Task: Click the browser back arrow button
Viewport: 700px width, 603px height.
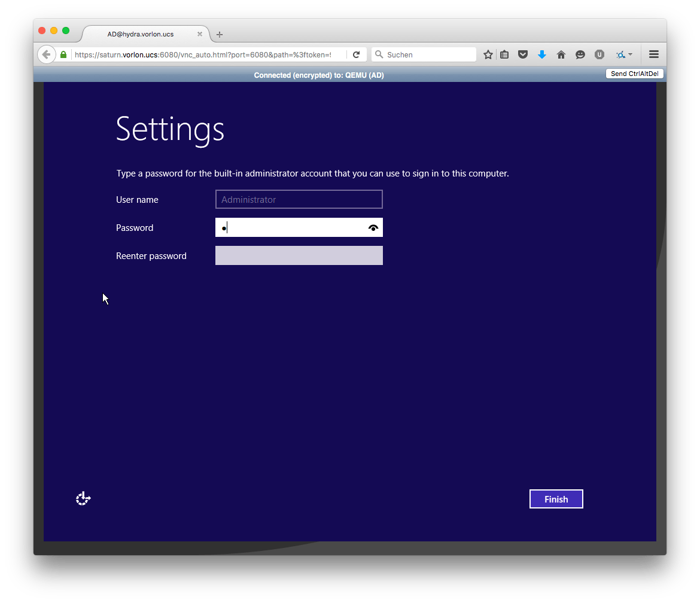Action: pos(46,54)
